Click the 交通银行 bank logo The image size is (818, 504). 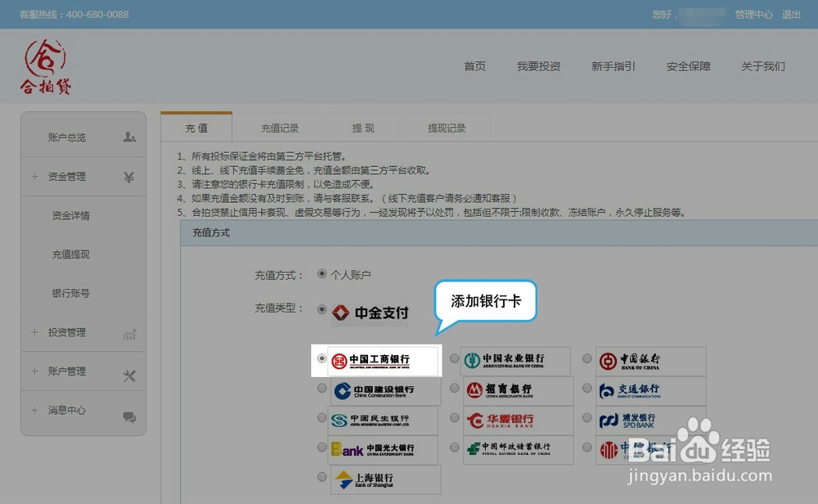(x=650, y=391)
